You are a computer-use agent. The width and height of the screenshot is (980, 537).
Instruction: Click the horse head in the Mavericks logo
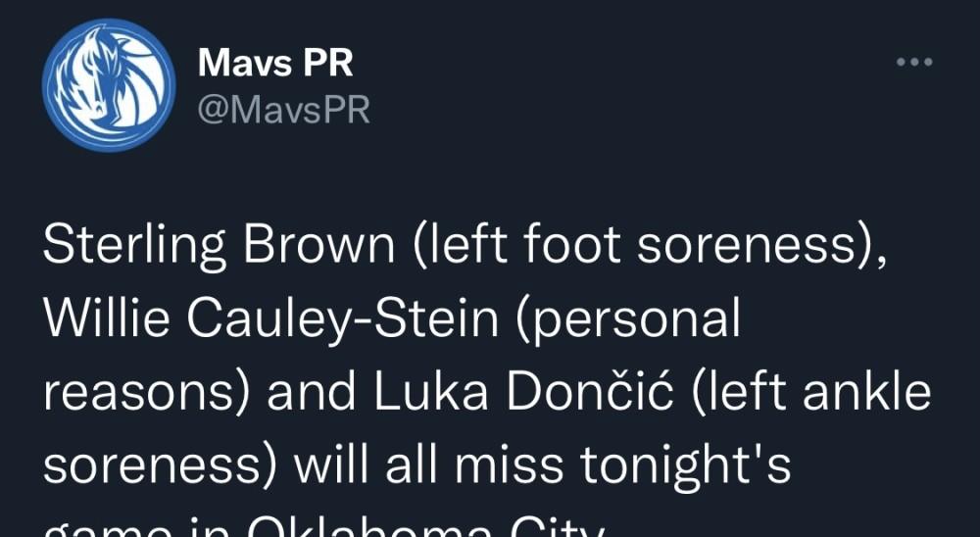tap(103, 78)
